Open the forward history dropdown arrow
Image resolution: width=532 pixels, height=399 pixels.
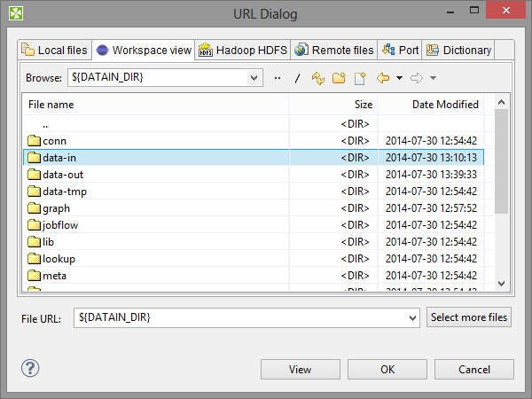coord(433,78)
